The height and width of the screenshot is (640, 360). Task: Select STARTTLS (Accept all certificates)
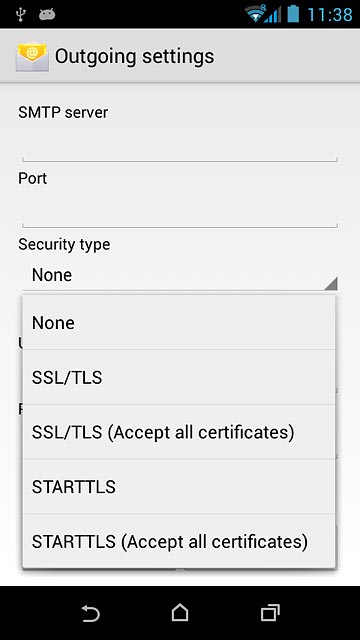click(179, 541)
